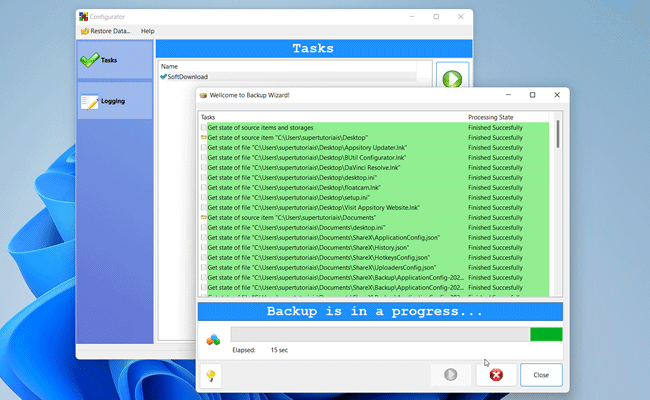
Task: Click the 15 sec elapsed time value
Action: (279, 350)
